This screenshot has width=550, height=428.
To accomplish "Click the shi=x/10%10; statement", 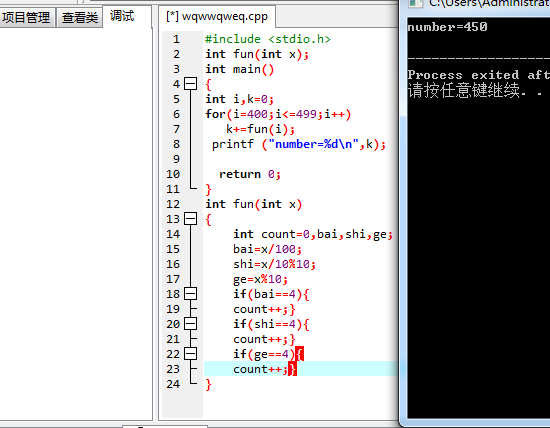I will tap(274, 264).
